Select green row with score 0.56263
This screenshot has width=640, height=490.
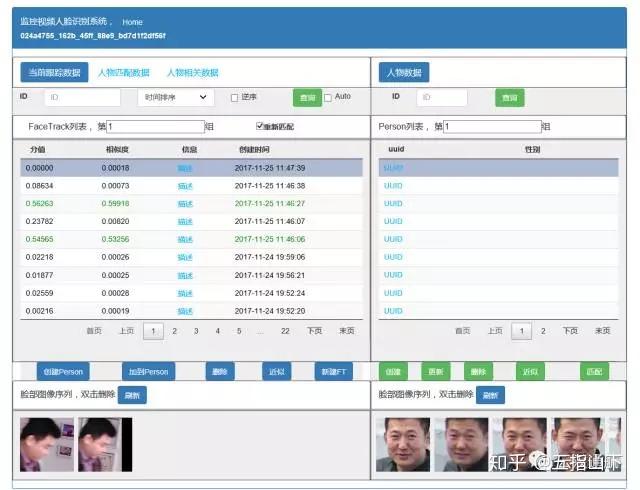pyautogui.click(x=191, y=203)
